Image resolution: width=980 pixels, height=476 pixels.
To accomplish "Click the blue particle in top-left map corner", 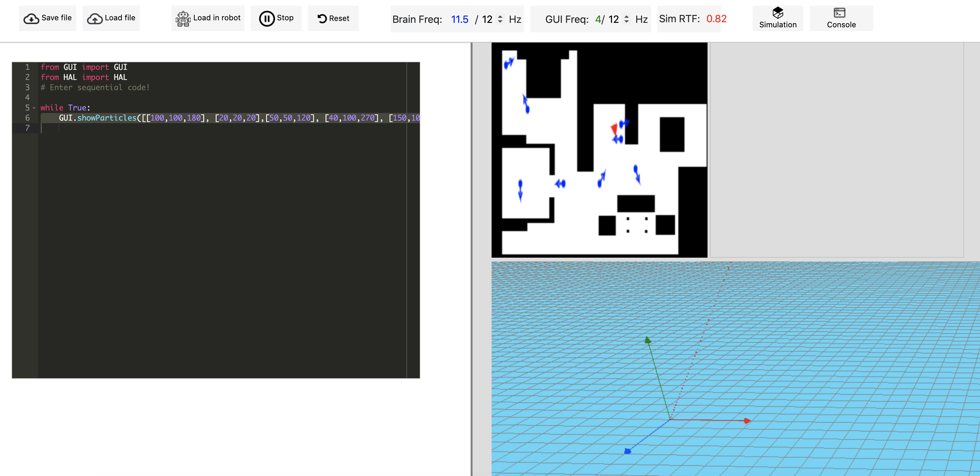I will pos(508,63).
